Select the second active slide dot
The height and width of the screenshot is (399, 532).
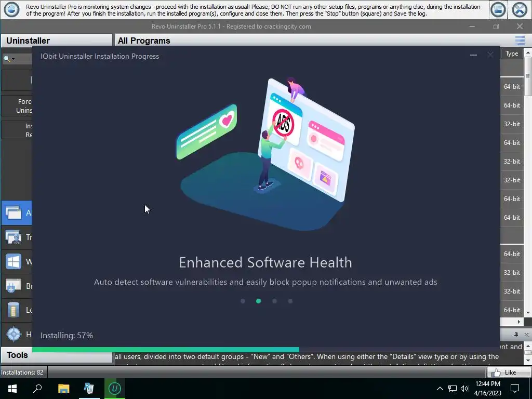(259, 301)
